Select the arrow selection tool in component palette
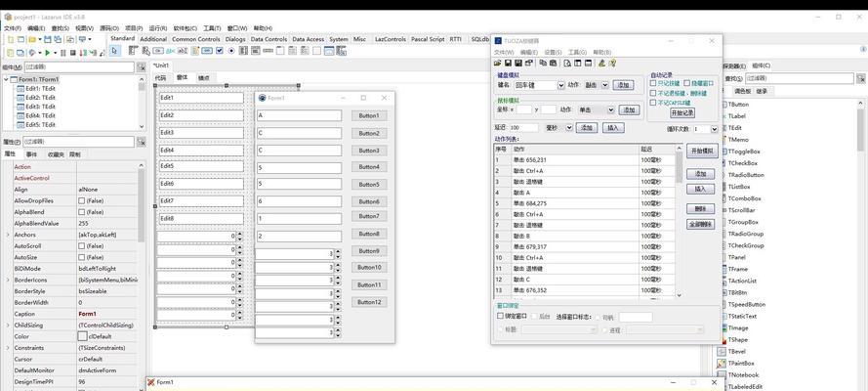The image size is (868, 391). tap(114, 51)
